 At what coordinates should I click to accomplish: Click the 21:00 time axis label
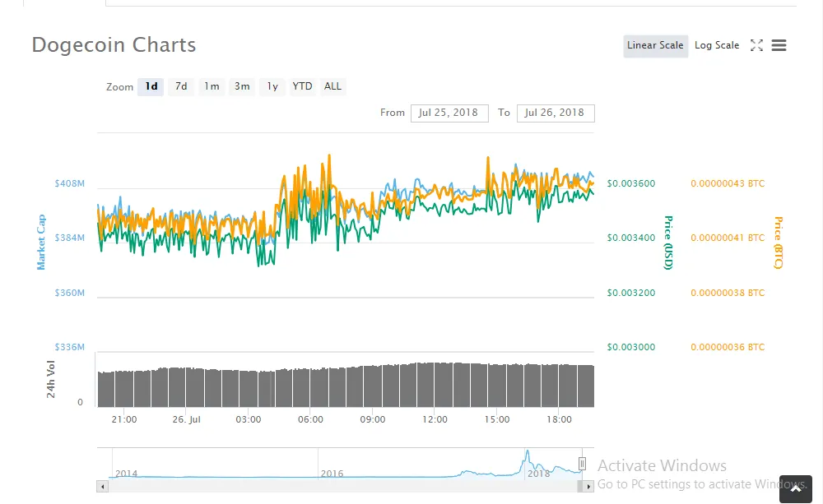tap(124, 419)
